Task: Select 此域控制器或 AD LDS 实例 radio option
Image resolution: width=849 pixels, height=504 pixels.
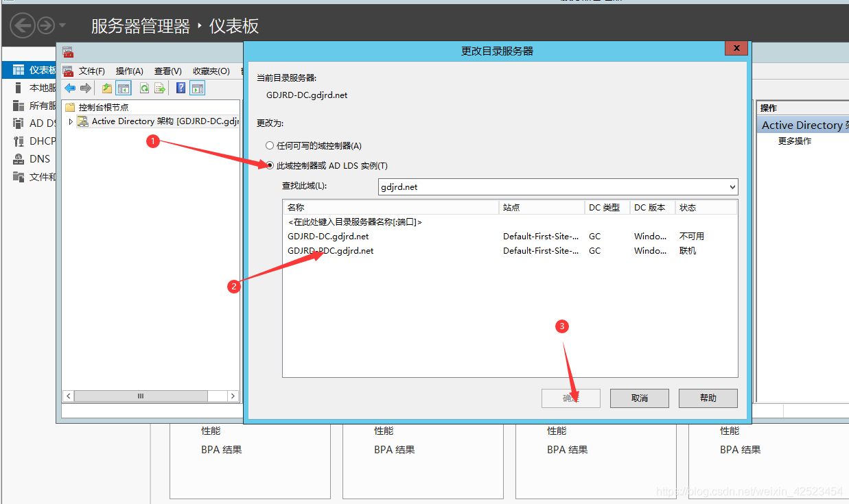Action: (327, 165)
